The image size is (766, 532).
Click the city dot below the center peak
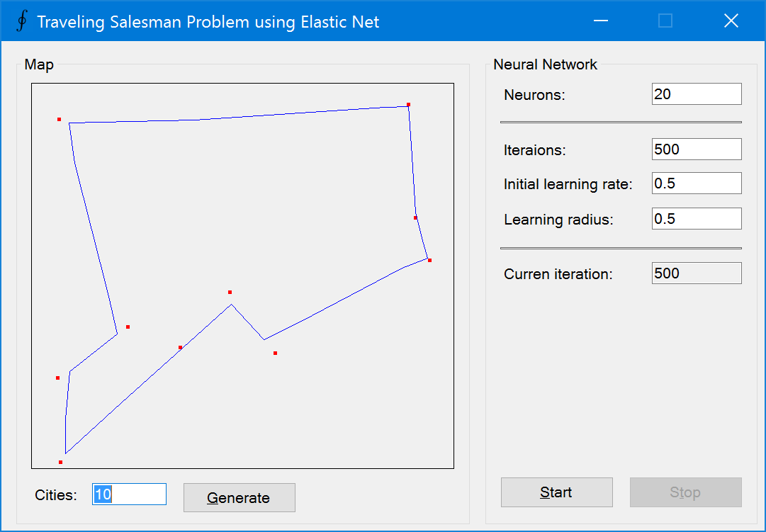(x=275, y=353)
